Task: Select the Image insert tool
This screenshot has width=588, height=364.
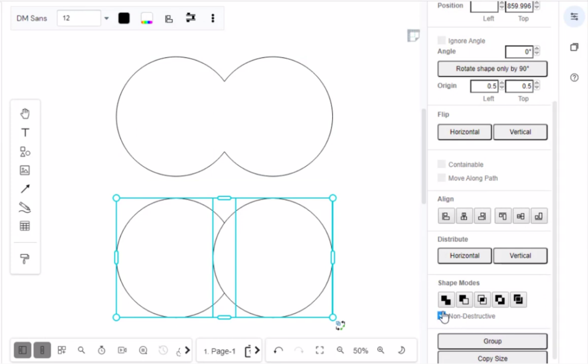Action: 25,170
